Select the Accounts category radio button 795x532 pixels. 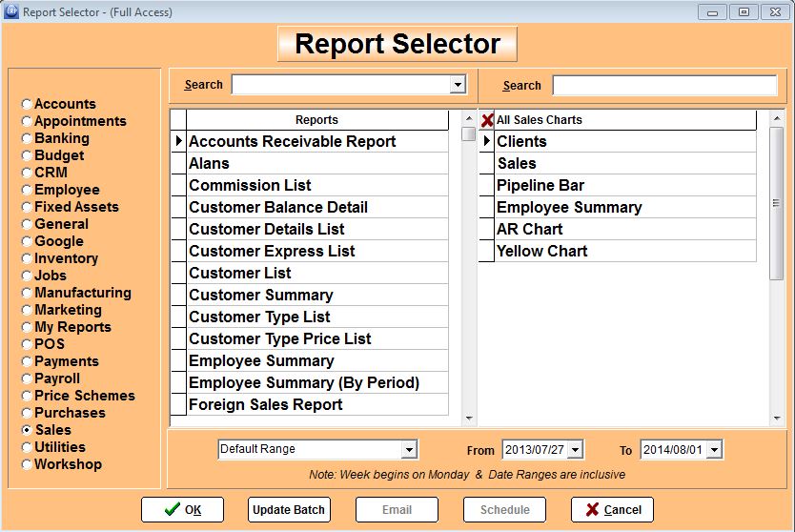(27, 104)
